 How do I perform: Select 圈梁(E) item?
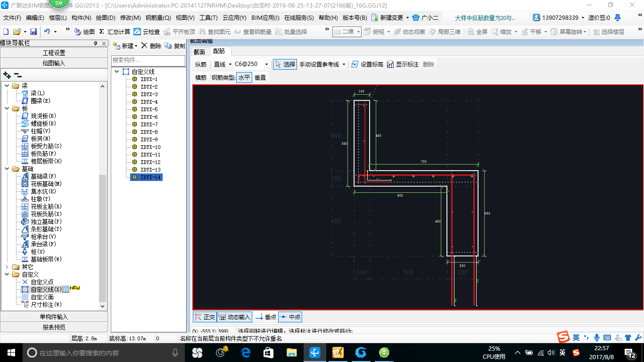[x=36, y=101]
